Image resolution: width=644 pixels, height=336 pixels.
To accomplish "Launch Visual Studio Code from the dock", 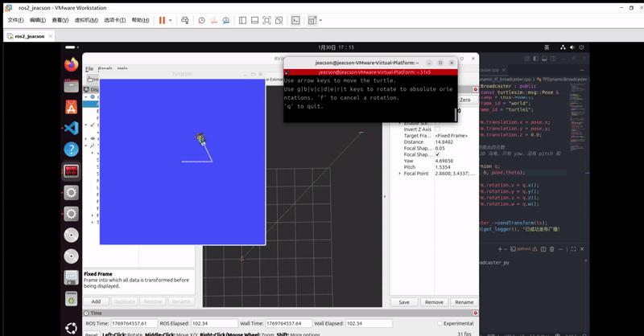I will (x=71, y=128).
